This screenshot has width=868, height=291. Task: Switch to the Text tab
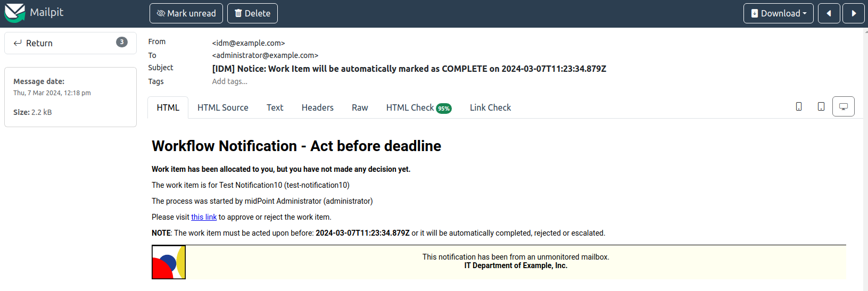pyautogui.click(x=275, y=107)
